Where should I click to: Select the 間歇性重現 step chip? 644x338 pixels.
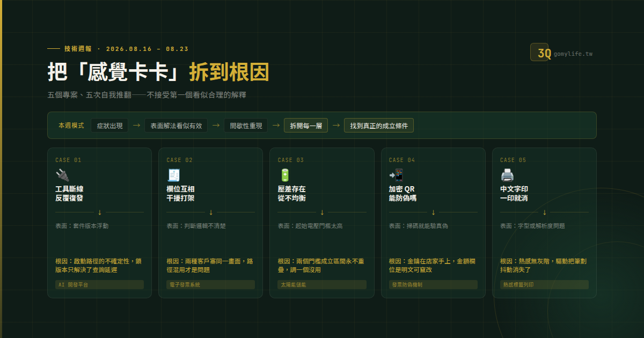pos(246,126)
